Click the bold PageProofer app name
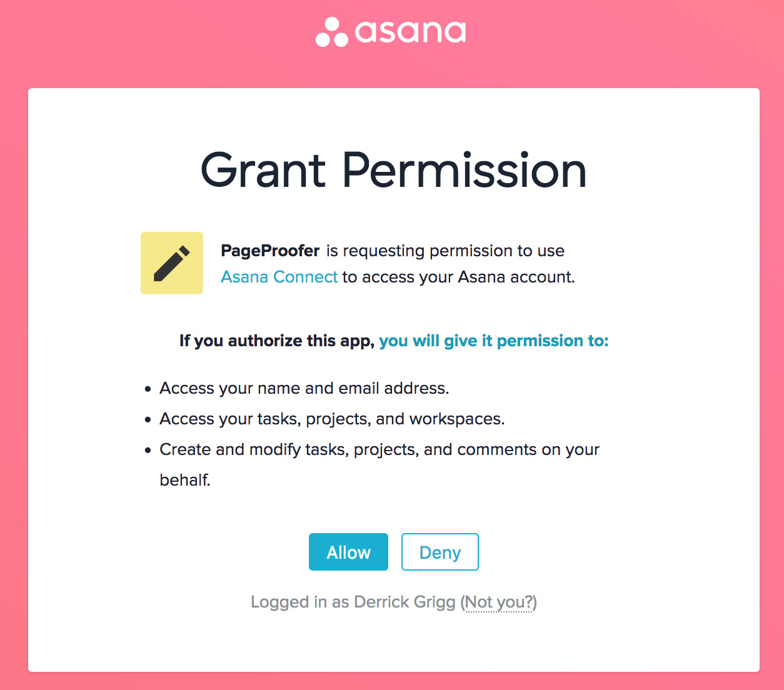 (x=270, y=251)
